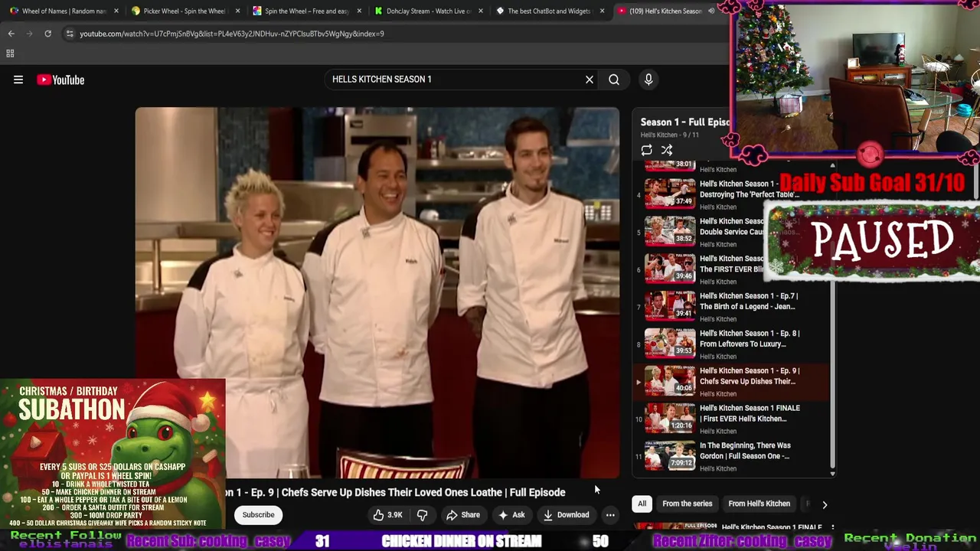Click the 39:41 Ep.7 thumbnail
980x551 pixels.
[670, 305]
